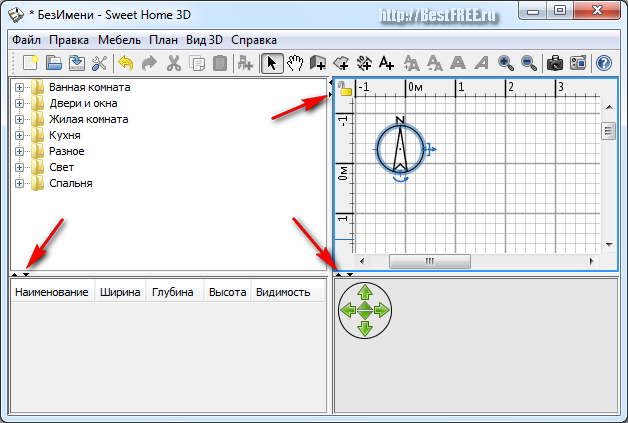Expand the Ванная комната category
Image resolution: width=628 pixels, height=423 pixels.
coord(19,87)
